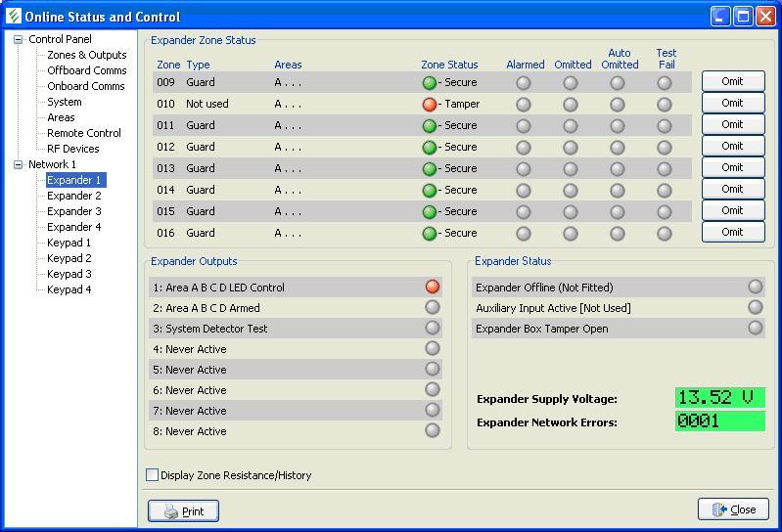Image resolution: width=782 pixels, height=532 pixels.
Task: Click the Omitted indicator for zone 014
Action: click(571, 191)
